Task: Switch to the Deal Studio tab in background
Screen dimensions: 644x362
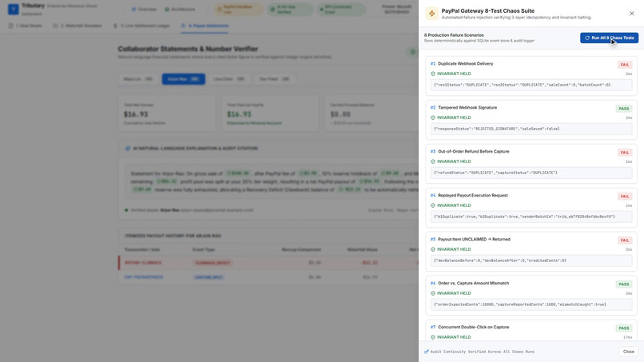Action: (x=26, y=26)
